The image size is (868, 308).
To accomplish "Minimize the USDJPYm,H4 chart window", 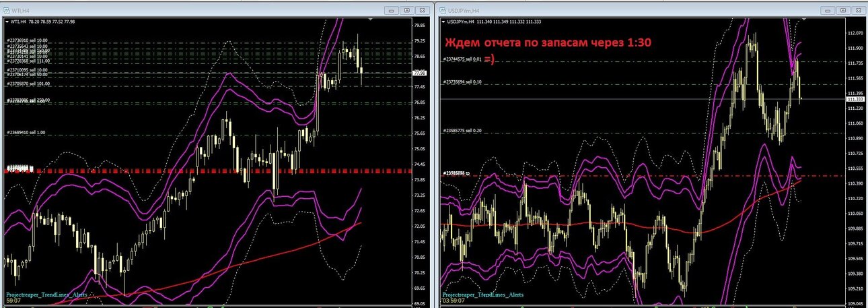I will coord(828,10).
